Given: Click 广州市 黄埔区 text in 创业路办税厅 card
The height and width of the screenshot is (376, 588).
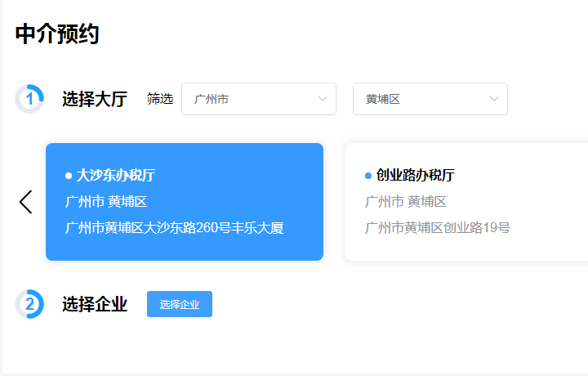Looking at the screenshot, I should tap(405, 202).
